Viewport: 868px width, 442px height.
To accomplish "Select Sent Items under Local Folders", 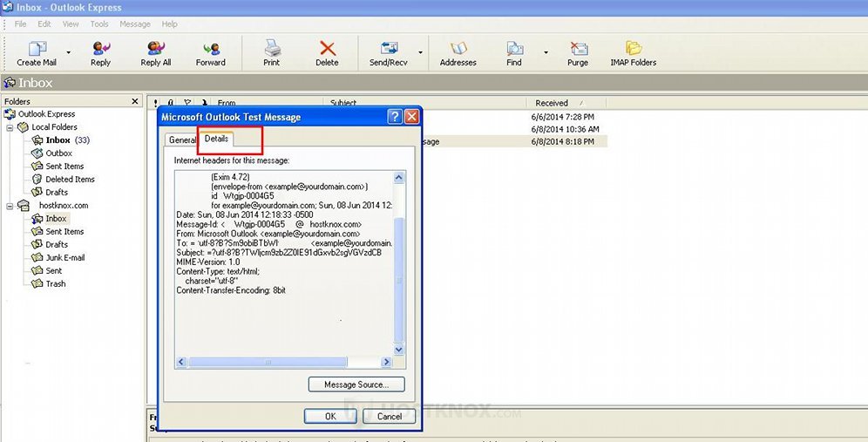I will point(64,167).
